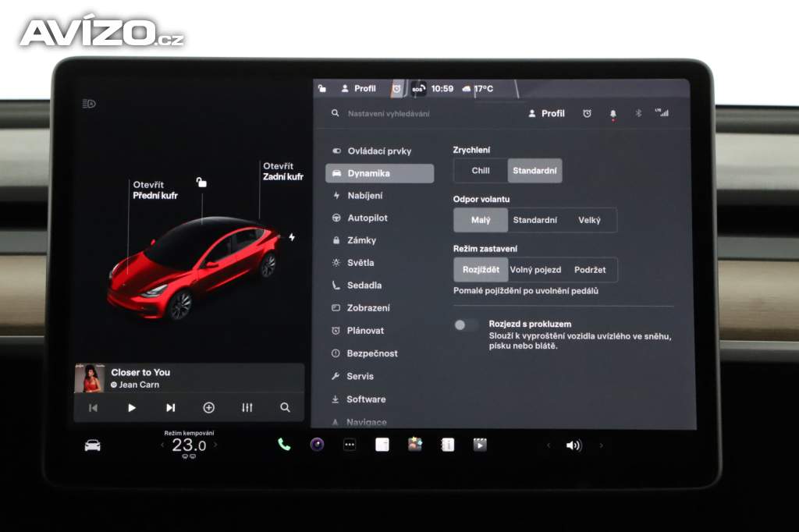Open Nabíjení settings menu
Viewport: 799px width, 532px height.
point(364,196)
